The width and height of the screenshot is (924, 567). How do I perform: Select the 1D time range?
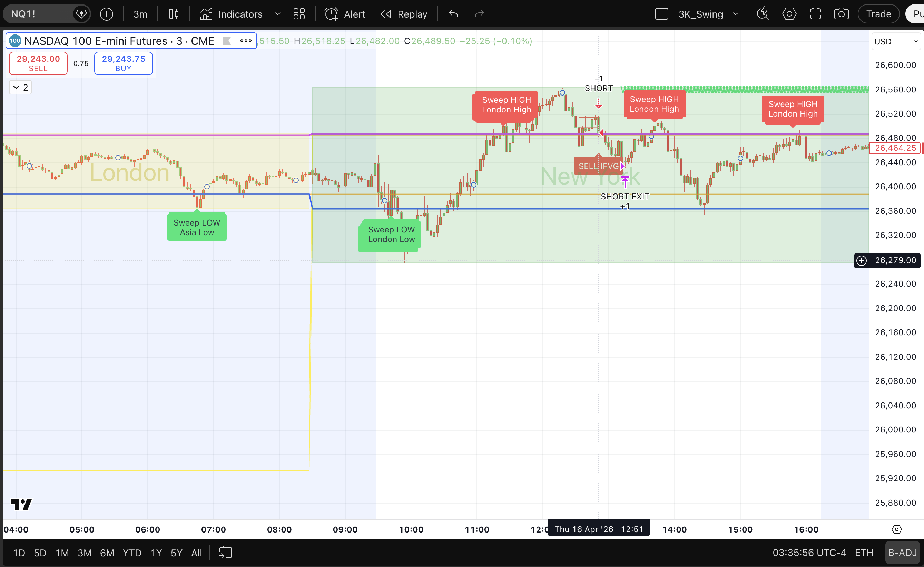click(x=19, y=553)
